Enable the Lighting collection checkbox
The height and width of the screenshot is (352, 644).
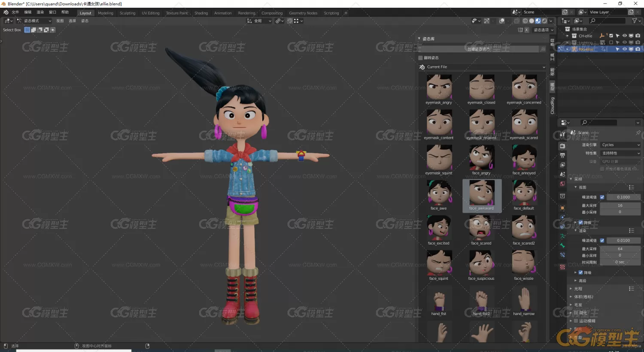(611, 43)
